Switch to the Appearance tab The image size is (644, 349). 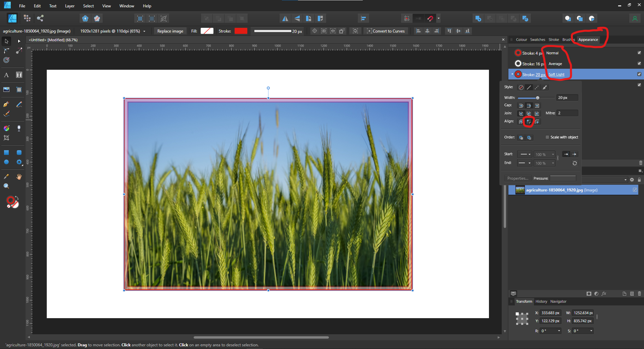[x=588, y=40]
